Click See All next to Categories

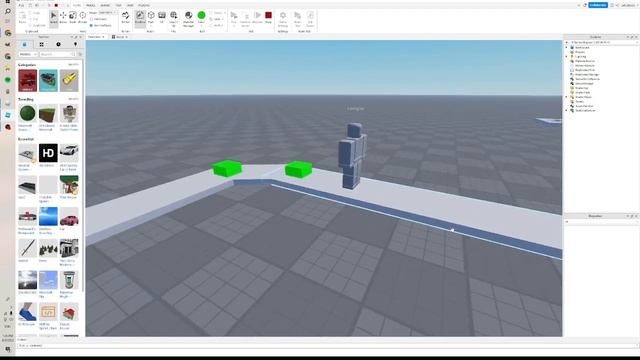[x=73, y=64]
